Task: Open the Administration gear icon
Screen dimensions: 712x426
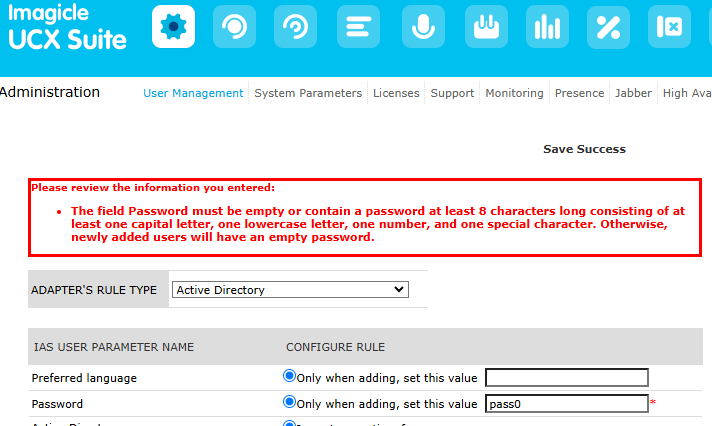Action: tap(173, 27)
